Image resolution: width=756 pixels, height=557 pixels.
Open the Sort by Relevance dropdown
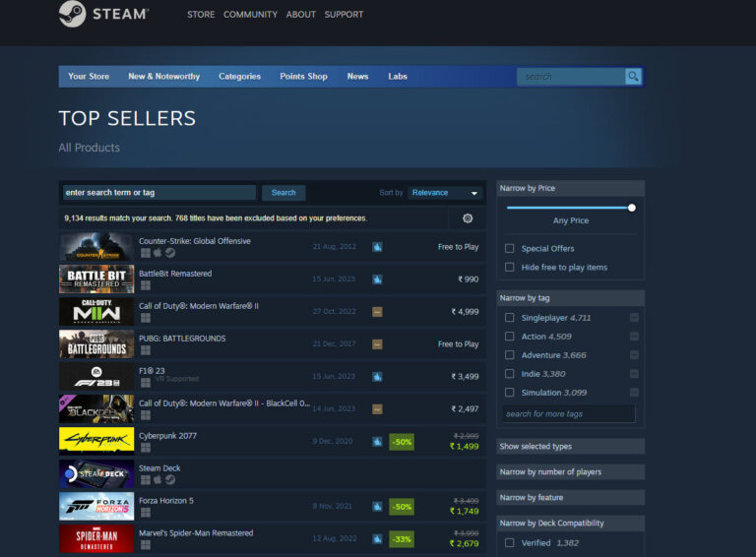(x=445, y=193)
